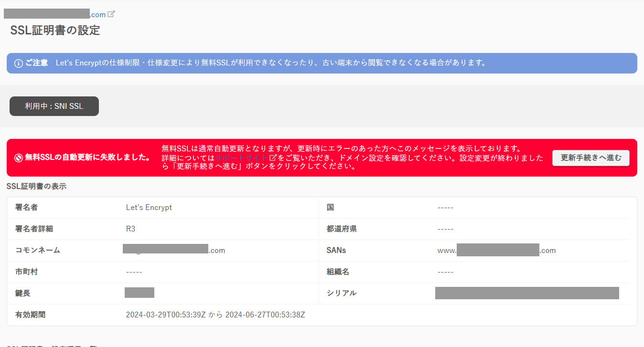
Task: Click the 利用中 : SNI SSL button
Action: click(54, 106)
